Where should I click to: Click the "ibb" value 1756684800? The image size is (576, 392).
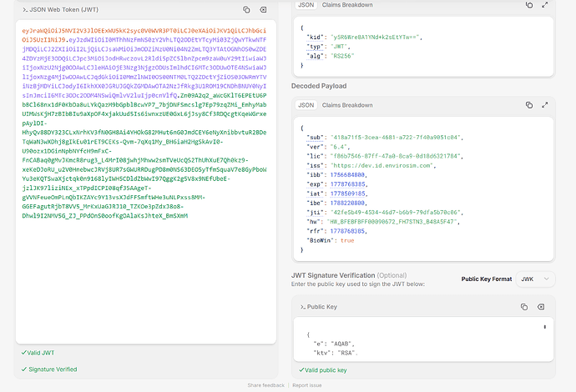coord(347,175)
